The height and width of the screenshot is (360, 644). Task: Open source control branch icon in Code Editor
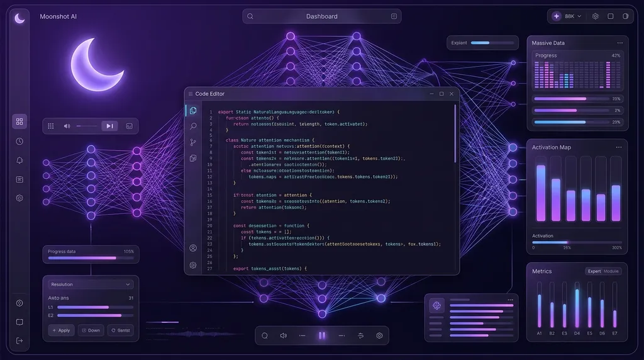pos(192,142)
